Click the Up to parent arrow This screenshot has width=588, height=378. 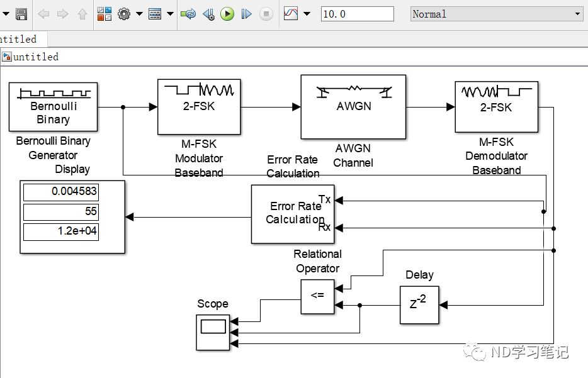click(x=82, y=14)
